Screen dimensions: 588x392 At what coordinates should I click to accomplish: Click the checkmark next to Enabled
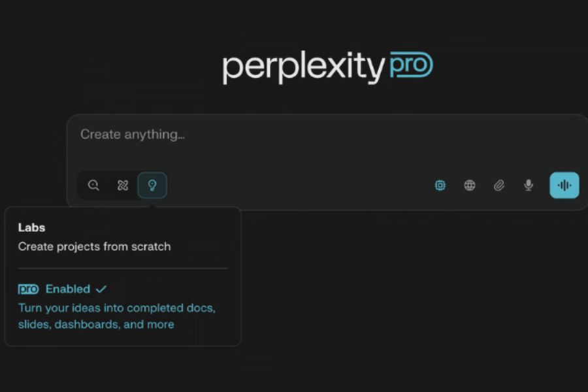click(x=101, y=289)
